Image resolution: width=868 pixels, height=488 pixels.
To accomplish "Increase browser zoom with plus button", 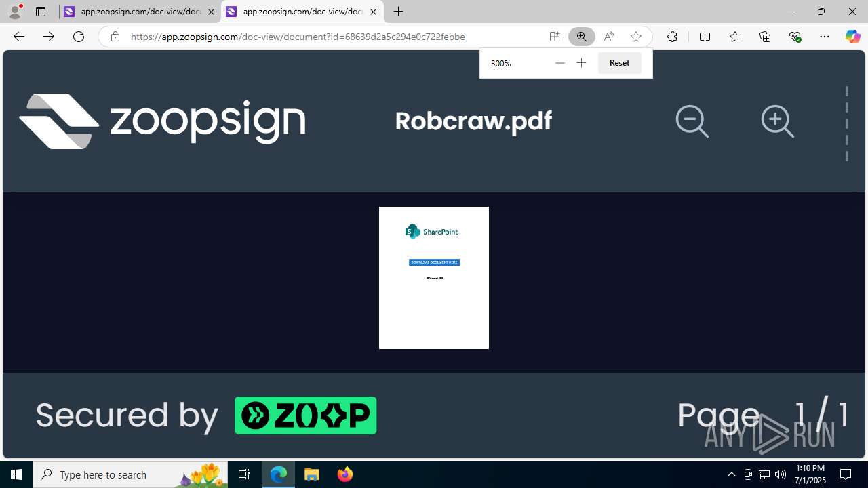I will [x=581, y=63].
